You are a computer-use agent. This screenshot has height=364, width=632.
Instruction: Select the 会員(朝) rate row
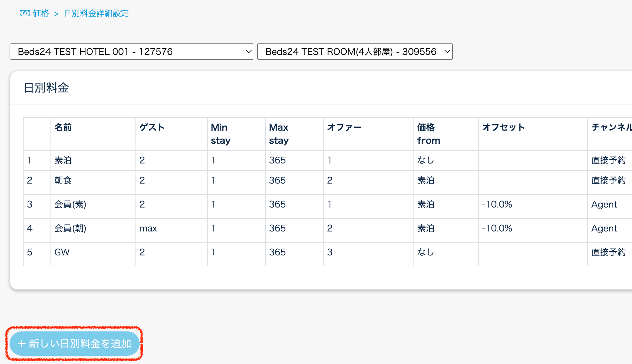(70, 228)
